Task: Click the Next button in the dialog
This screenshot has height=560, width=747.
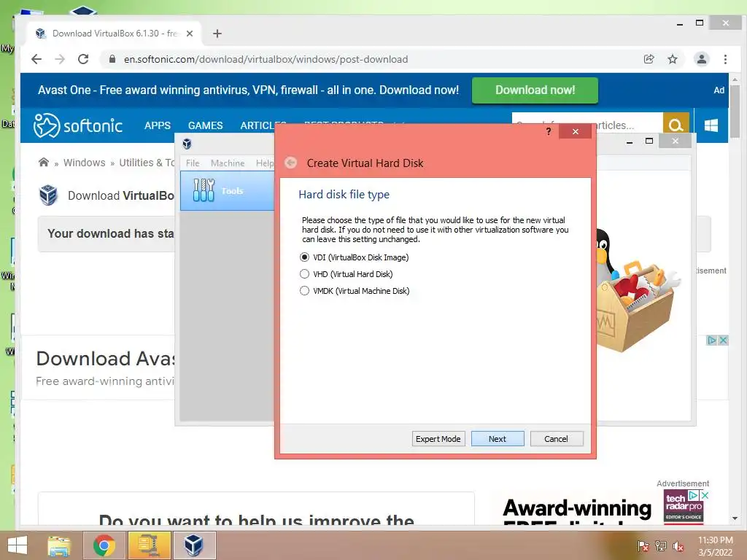Action: [x=498, y=438]
